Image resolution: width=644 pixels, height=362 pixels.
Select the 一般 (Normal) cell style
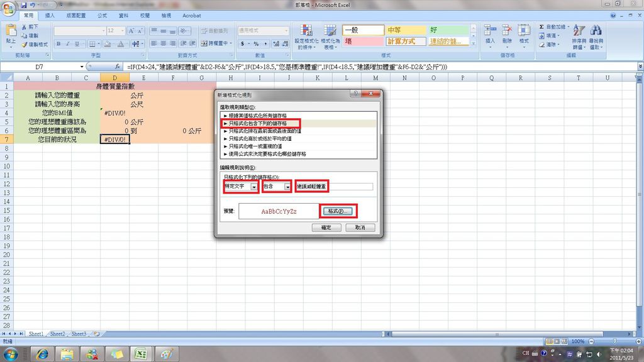pyautogui.click(x=363, y=30)
